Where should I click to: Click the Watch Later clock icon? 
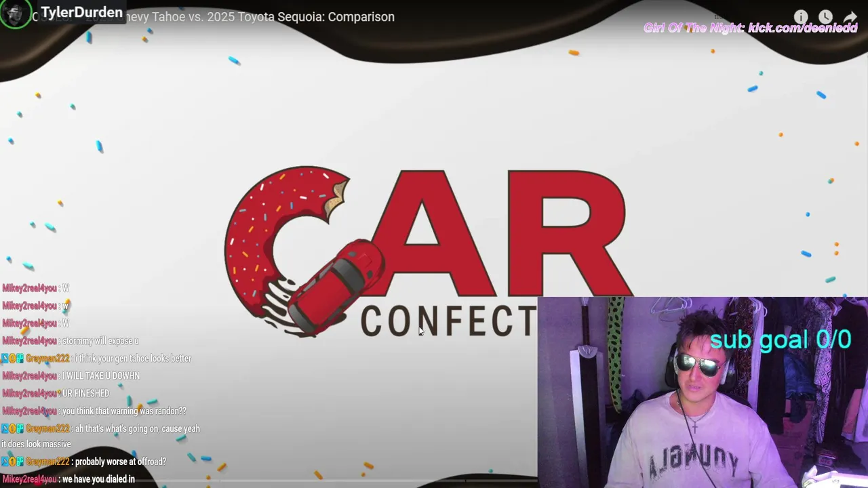pyautogui.click(x=825, y=17)
